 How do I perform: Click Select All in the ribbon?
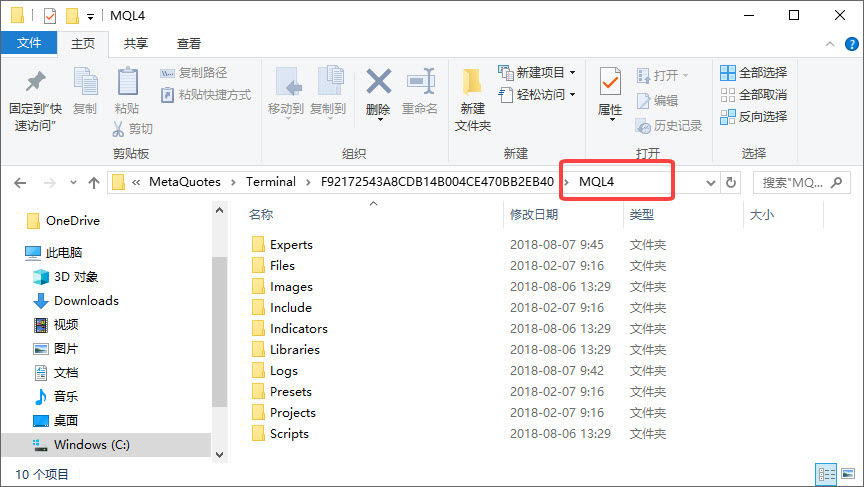pyautogui.click(x=753, y=73)
